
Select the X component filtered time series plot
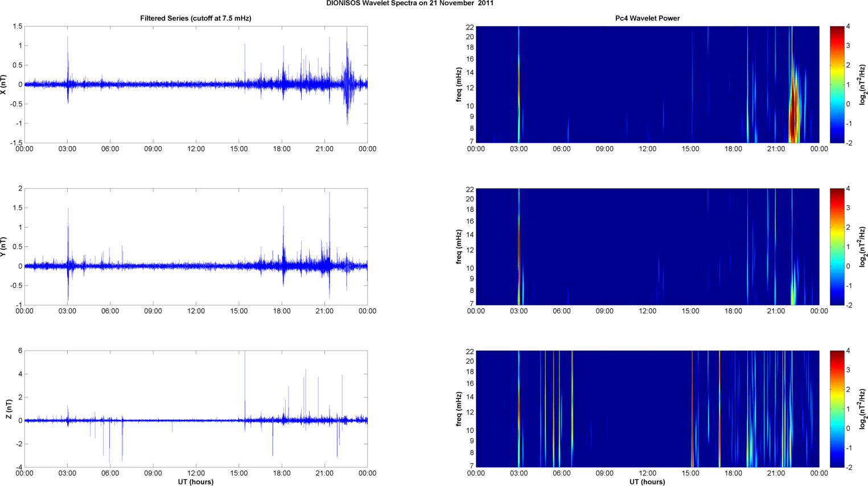click(196, 85)
